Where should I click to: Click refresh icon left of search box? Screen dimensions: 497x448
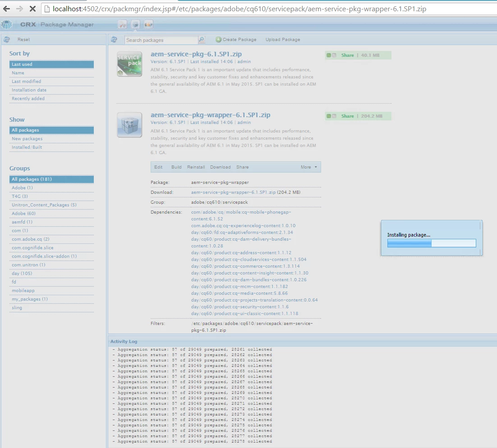(x=114, y=40)
